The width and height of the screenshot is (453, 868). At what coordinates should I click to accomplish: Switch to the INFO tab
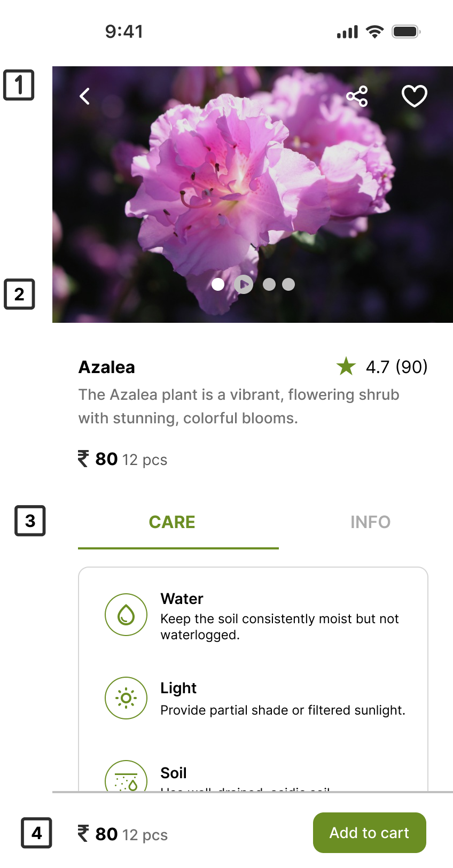[371, 522]
